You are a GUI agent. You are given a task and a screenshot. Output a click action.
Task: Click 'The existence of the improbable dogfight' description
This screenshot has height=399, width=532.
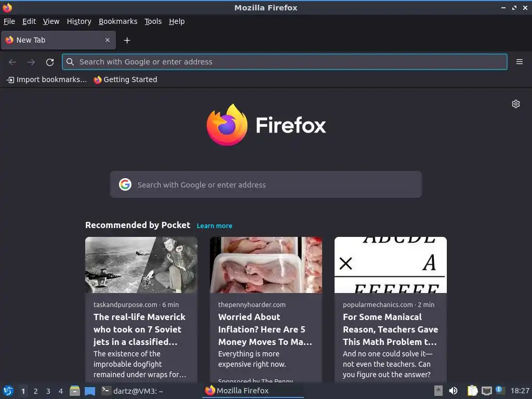click(140, 364)
